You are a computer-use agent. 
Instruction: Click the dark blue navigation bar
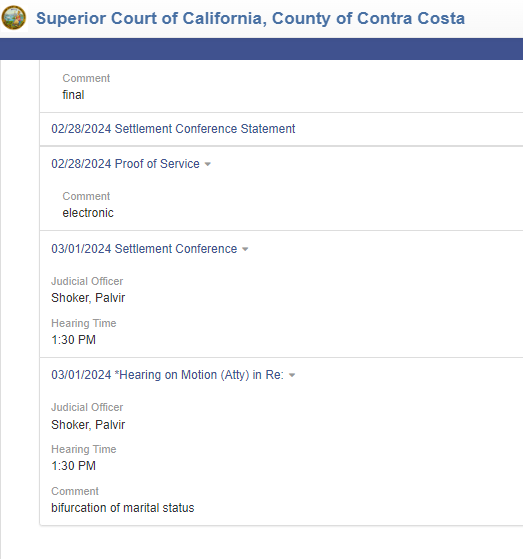pos(261,49)
